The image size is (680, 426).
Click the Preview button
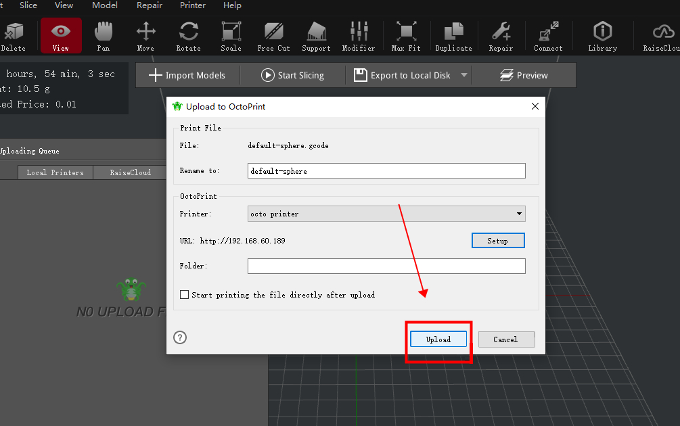point(524,75)
